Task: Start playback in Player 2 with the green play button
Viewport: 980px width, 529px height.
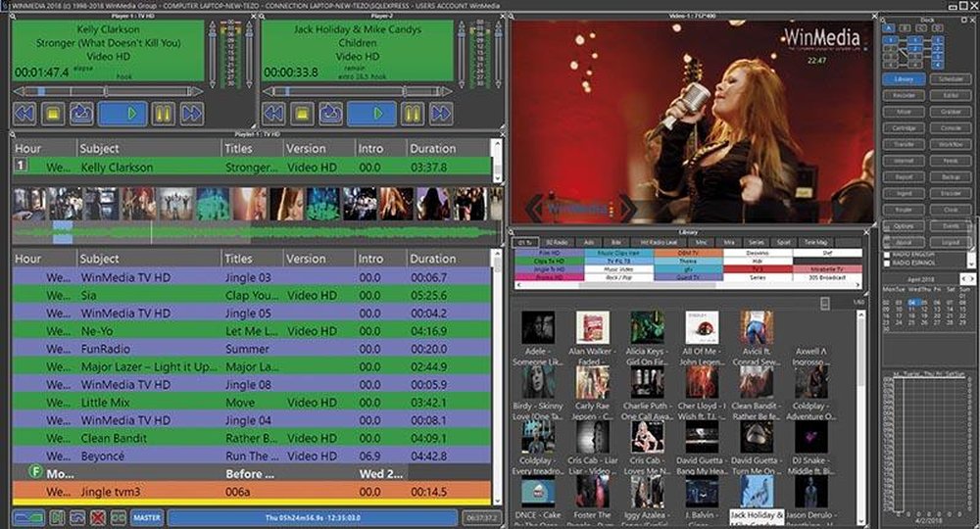Action: [x=371, y=114]
